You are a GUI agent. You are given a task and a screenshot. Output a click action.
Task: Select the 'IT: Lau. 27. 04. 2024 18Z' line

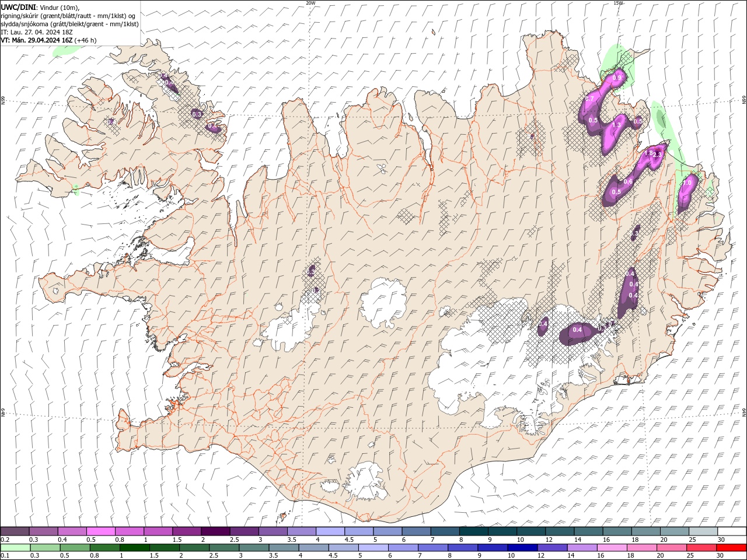[37, 32]
